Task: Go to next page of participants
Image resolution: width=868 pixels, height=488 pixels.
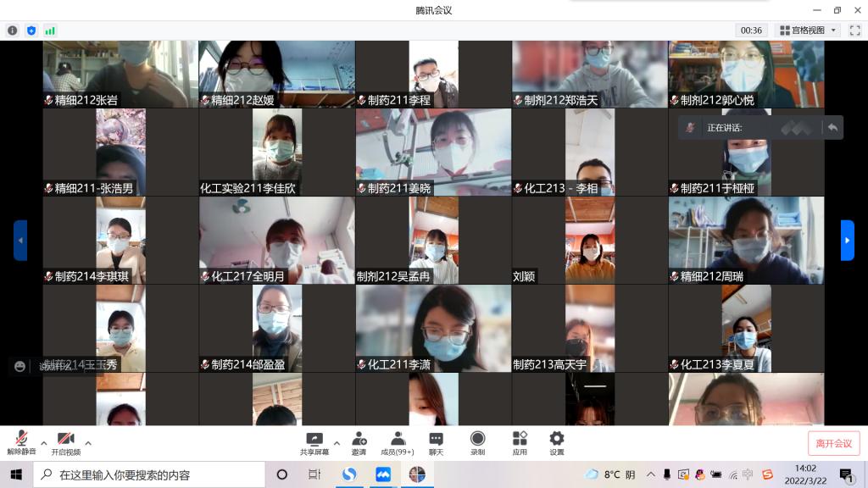Action: [847, 241]
